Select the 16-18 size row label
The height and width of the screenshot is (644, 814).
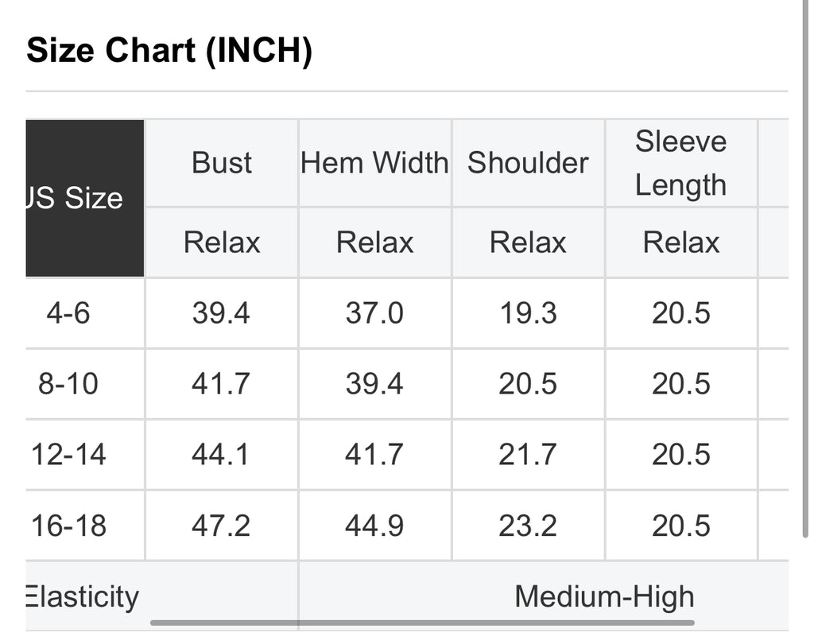pos(68,526)
